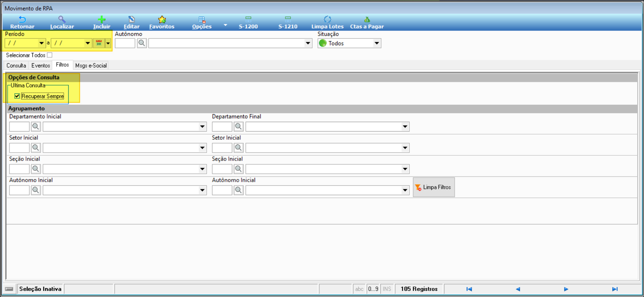
Task: Switch to the Consulta tab
Action: point(16,66)
